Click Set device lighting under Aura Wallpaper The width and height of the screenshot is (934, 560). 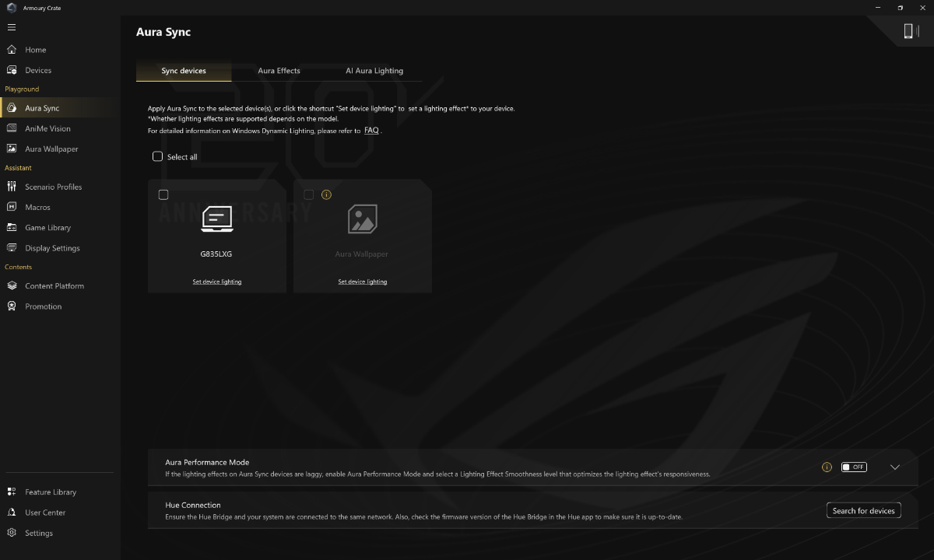(x=363, y=282)
